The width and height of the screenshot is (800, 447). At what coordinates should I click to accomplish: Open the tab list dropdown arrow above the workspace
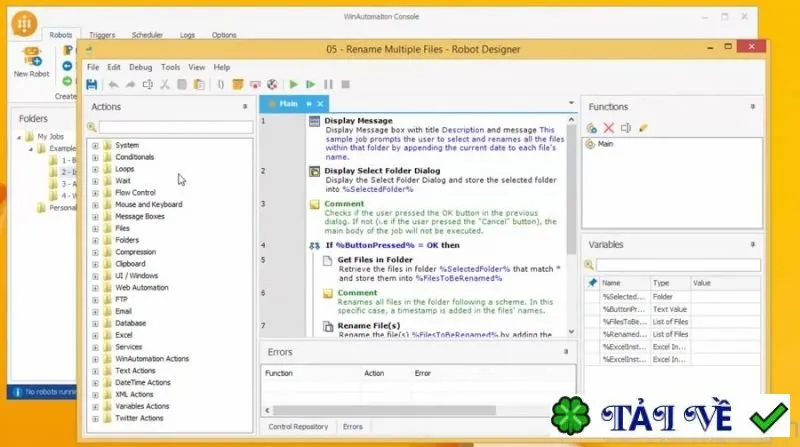(571, 103)
